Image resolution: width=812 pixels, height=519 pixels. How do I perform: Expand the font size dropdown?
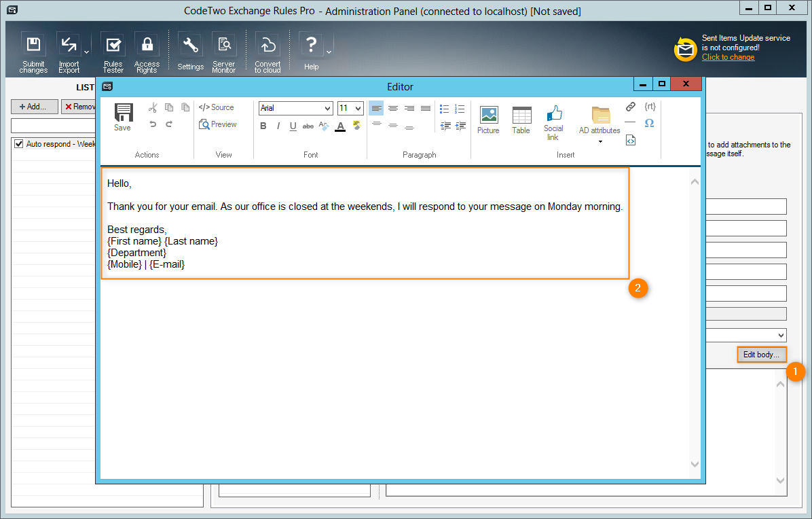click(x=358, y=108)
